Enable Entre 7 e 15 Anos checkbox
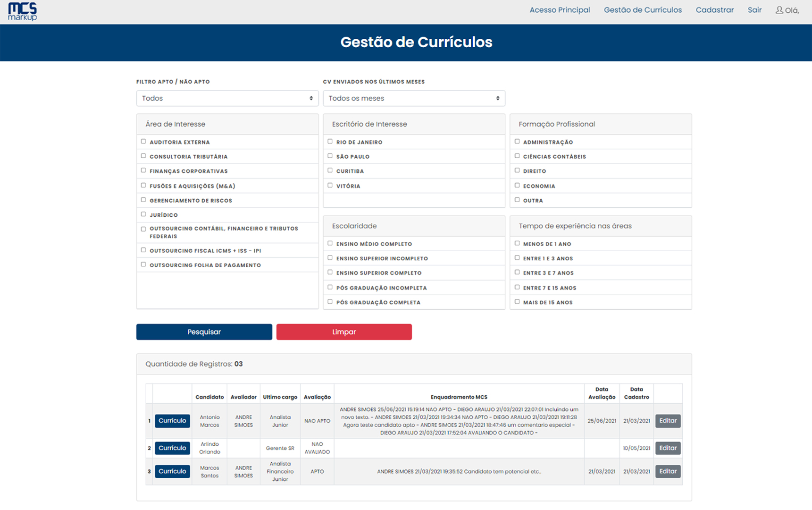This screenshot has height=510, width=812. [x=517, y=287]
